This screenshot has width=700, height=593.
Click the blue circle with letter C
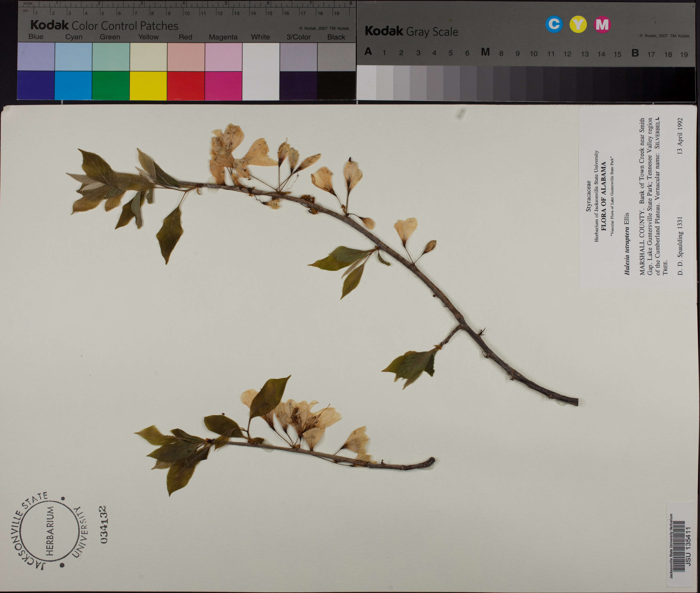coord(554,24)
